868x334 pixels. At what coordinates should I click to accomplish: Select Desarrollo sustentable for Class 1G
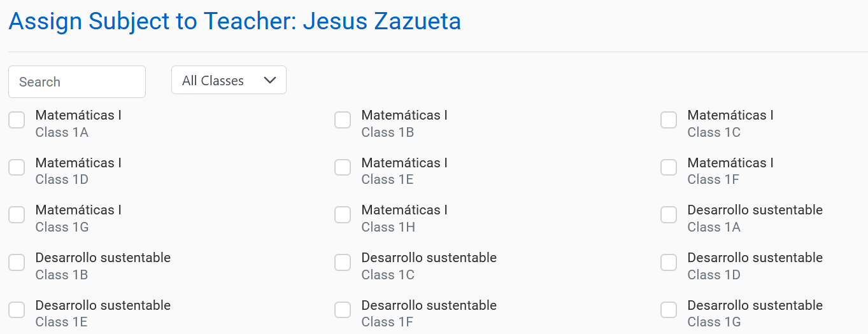coord(669,310)
